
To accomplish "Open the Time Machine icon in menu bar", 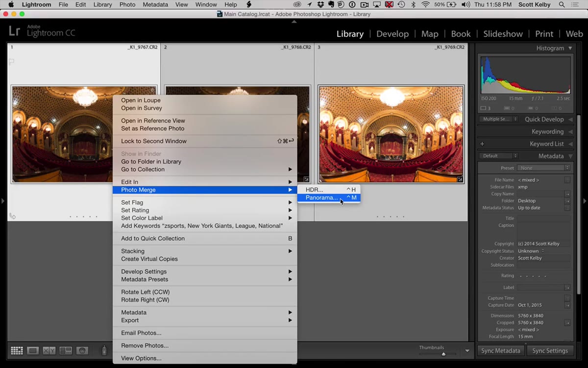I will coord(401,4).
